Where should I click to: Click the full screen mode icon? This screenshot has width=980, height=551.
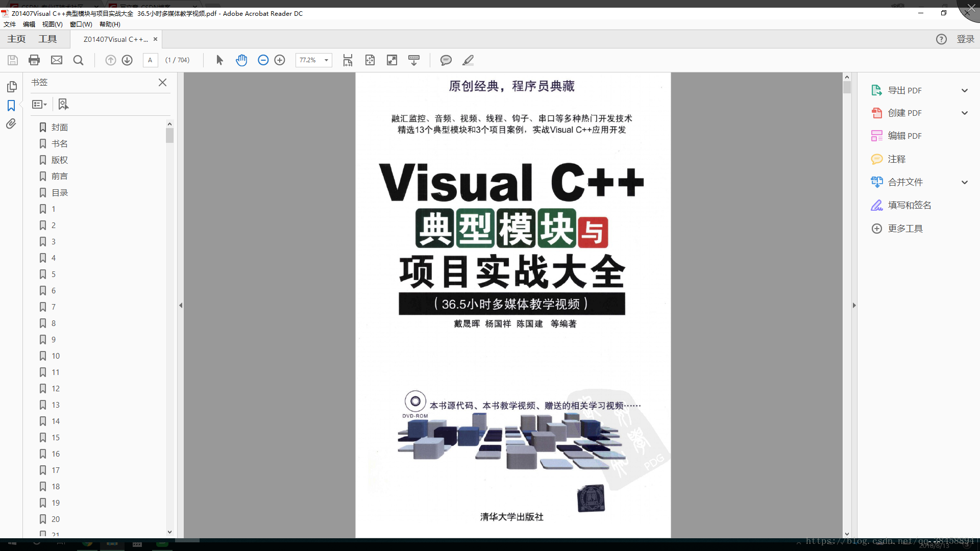[392, 60]
